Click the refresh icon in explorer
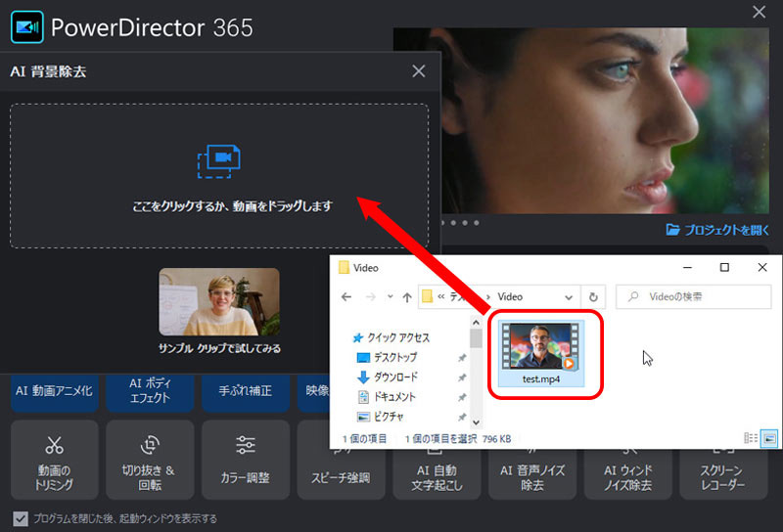The width and height of the screenshot is (783, 532). point(593,297)
